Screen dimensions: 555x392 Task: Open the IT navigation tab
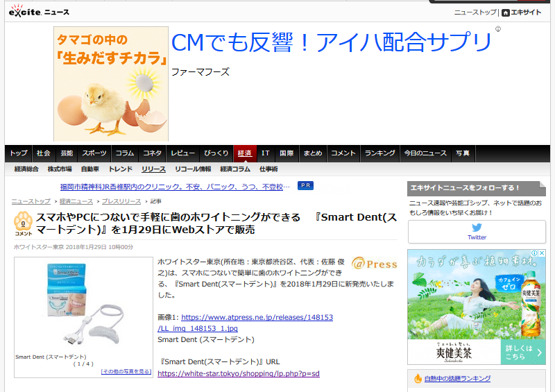click(x=266, y=153)
